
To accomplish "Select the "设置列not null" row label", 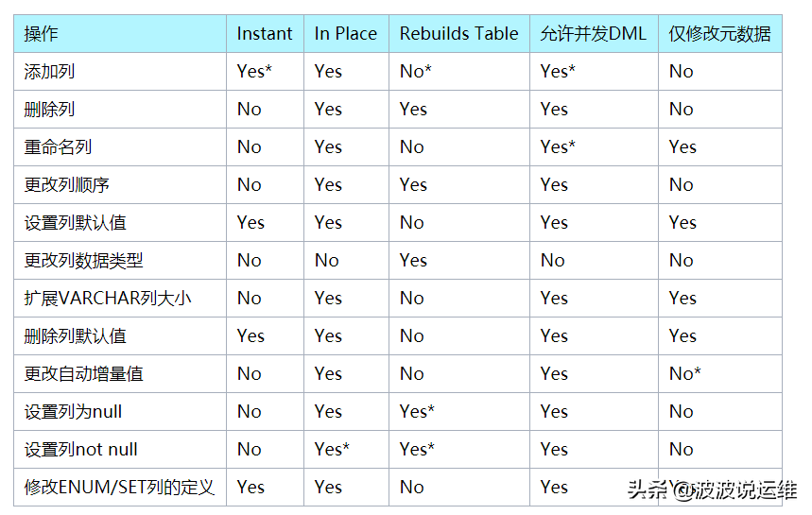I will click(81, 450).
